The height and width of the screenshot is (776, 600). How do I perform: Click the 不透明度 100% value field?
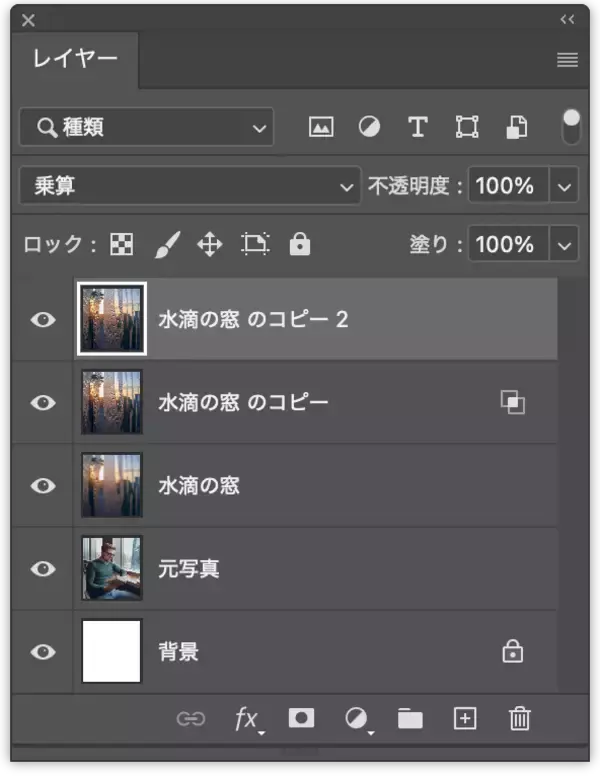(508, 186)
